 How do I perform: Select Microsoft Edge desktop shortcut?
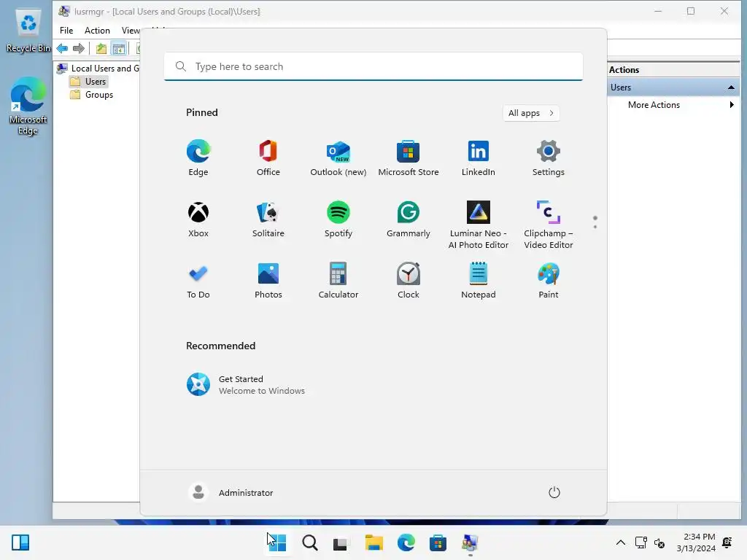(x=28, y=106)
